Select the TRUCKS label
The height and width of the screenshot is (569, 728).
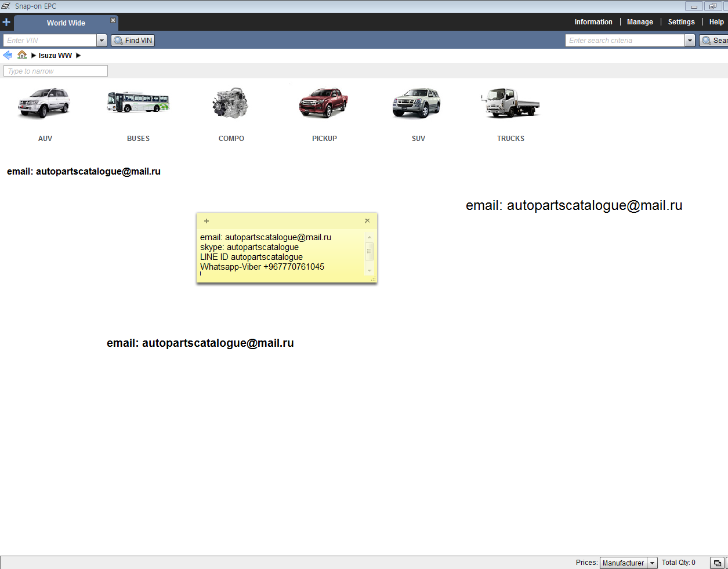tap(510, 139)
